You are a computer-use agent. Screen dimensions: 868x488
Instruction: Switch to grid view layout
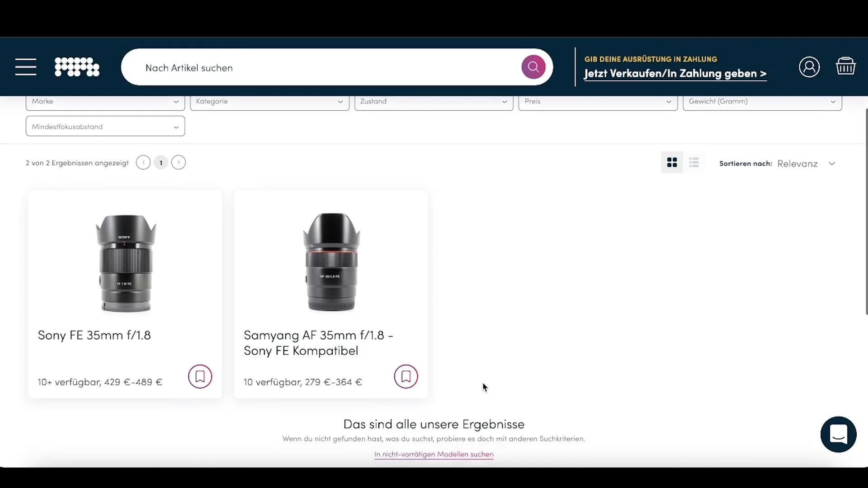[672, 163]
